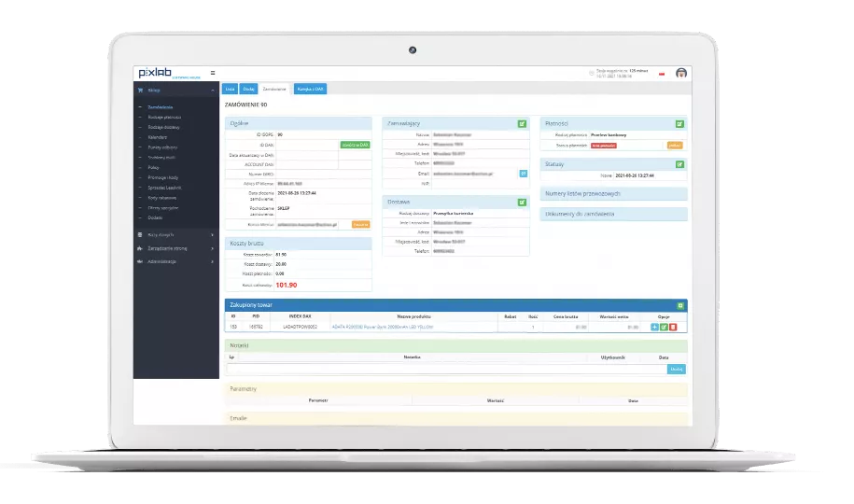
Task: Click orange button beside Status płatności
Action: click(674, 146)
